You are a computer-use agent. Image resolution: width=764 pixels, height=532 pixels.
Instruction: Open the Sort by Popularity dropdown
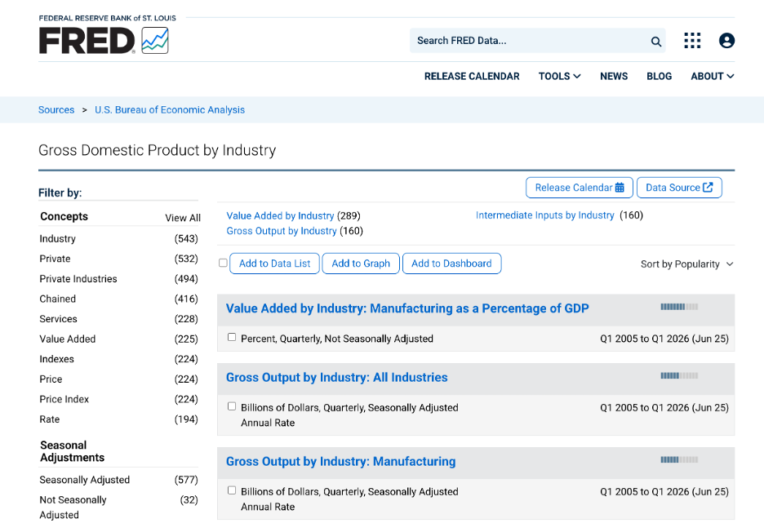[x=686, y=264]
